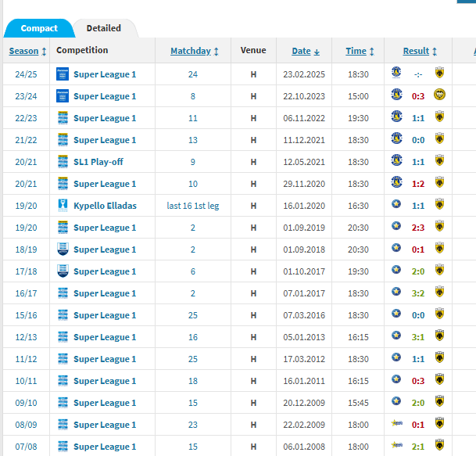Click Kypello Elladas cup icon

(63, 206)
